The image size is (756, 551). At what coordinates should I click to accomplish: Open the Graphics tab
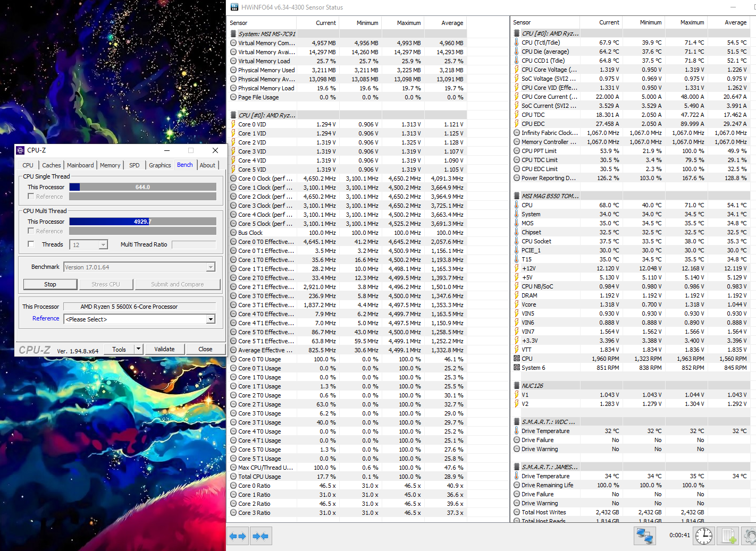(x=160, y=165)
